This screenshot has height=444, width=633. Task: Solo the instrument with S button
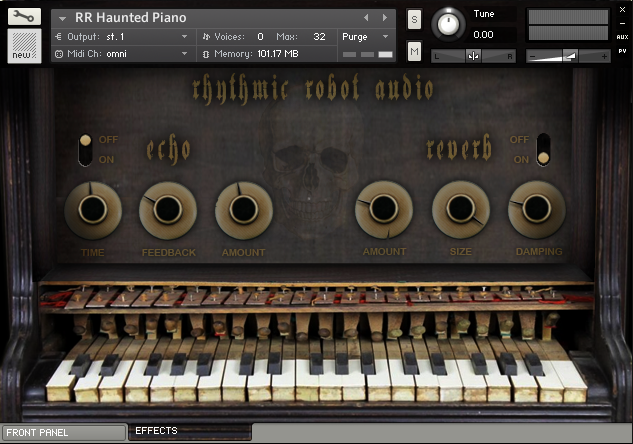414,19
